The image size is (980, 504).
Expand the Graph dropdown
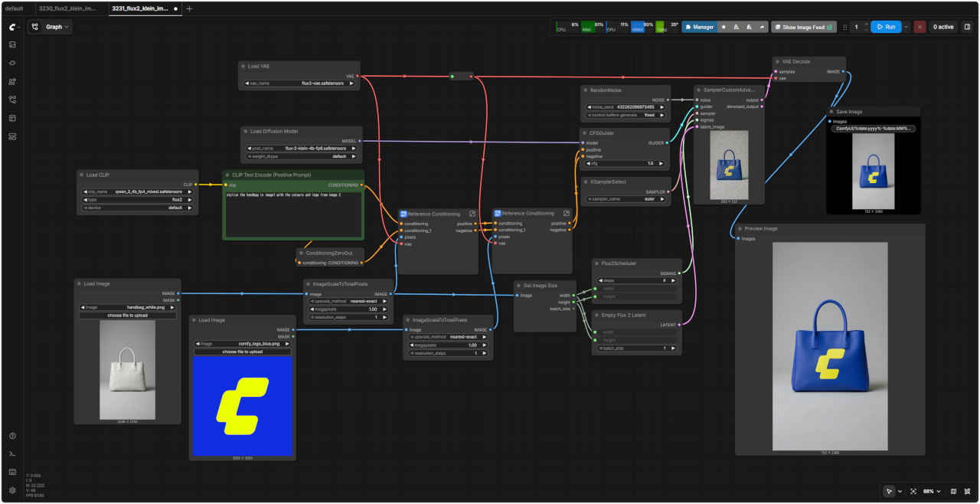coord(51,27)
